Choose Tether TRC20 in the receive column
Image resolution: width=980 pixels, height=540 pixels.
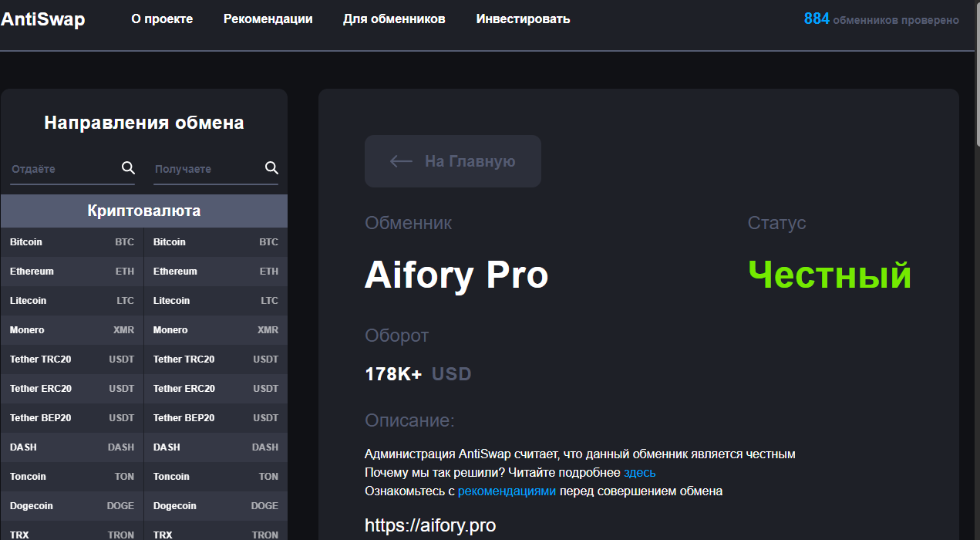pos(215,359)
